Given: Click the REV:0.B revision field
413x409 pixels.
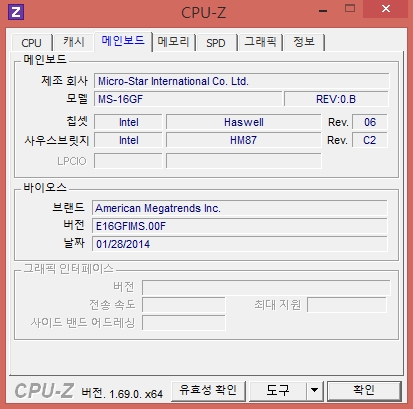Looking at the screenshot, I should pos(336,99).
